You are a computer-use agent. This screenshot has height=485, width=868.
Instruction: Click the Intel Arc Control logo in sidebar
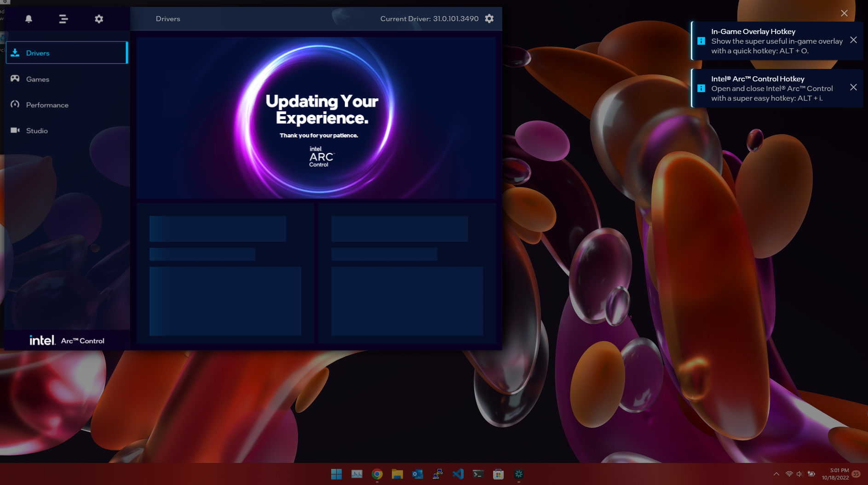pos(67,341)
